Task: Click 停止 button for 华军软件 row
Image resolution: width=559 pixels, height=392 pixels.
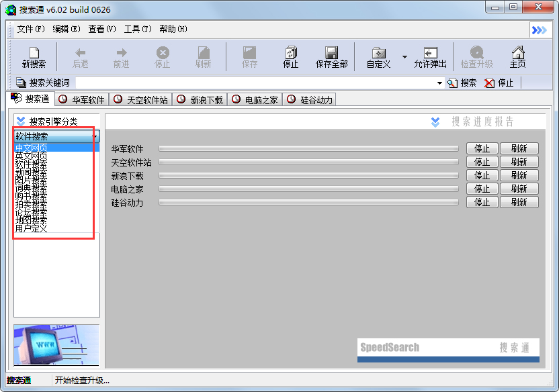Action: coord(482,148)
